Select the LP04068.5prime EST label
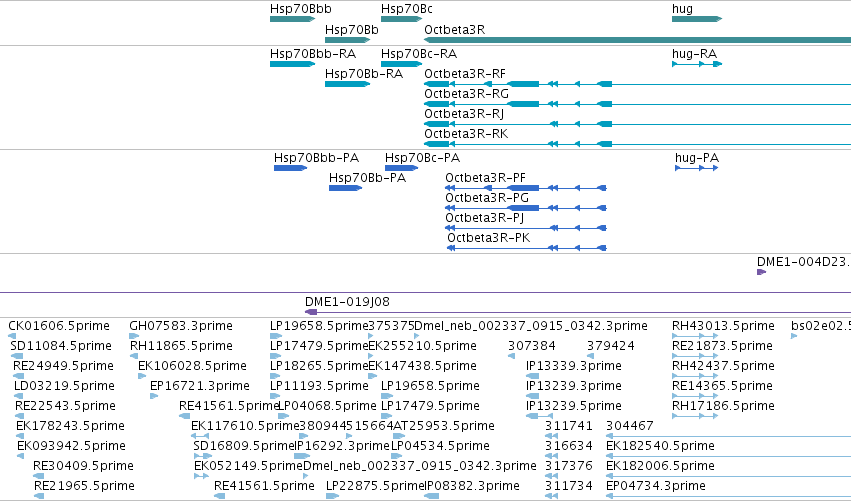 (x=327, y=406)
